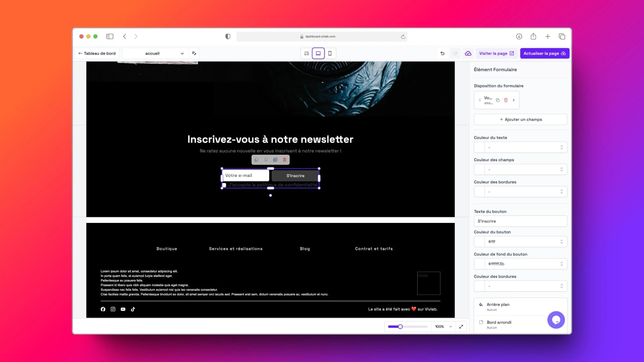Switch to responsive multi-device view
Viewport: 644px width, 362px height.
(x=307, y=53)
